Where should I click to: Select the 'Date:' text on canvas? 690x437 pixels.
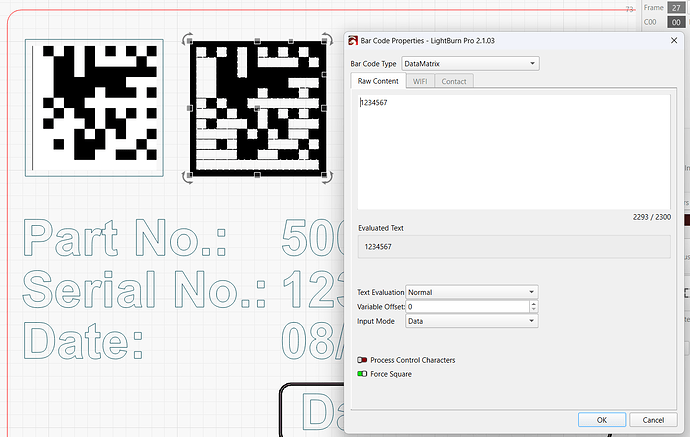point(83,340)
